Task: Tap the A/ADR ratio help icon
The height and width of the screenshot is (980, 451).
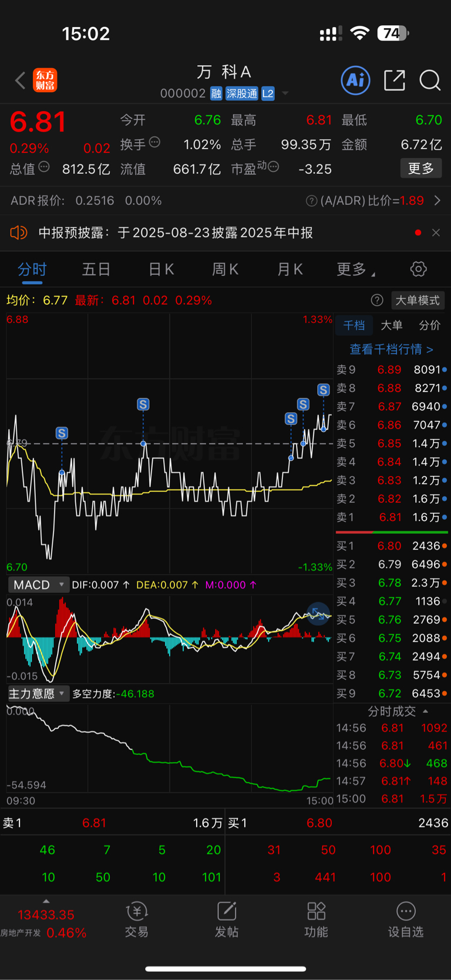Action: coord(311,201)
